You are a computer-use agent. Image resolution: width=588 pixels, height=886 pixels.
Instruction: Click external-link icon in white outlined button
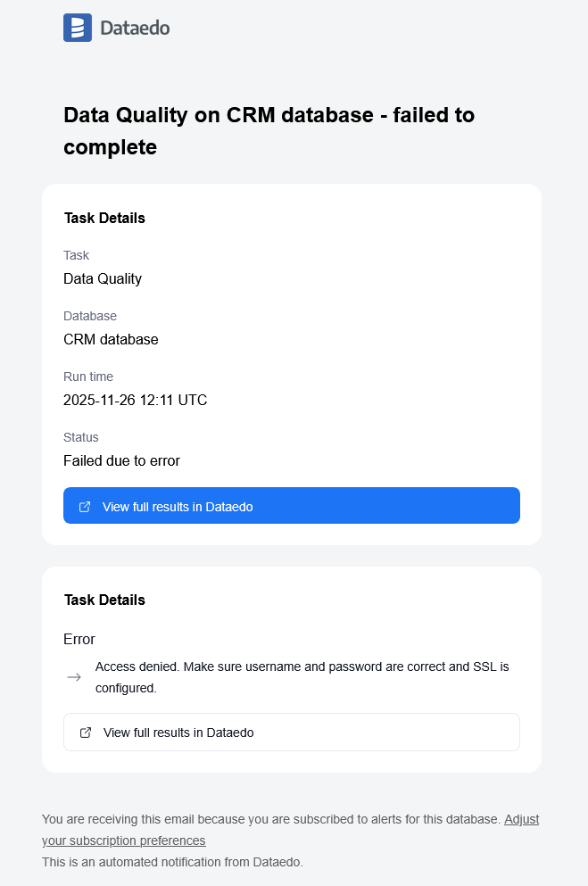tap(86, 733)
